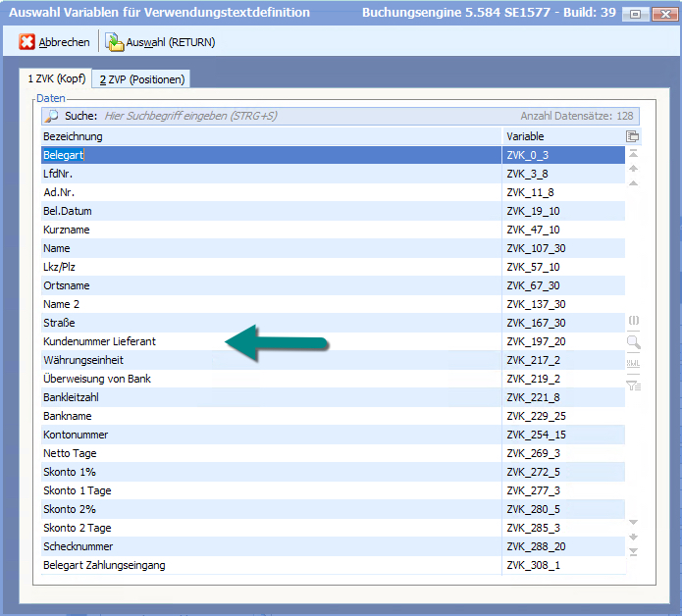Sort by the Bezeichnung column header
682x616 pixels.
pyautogui.click(x=270, y=136)
